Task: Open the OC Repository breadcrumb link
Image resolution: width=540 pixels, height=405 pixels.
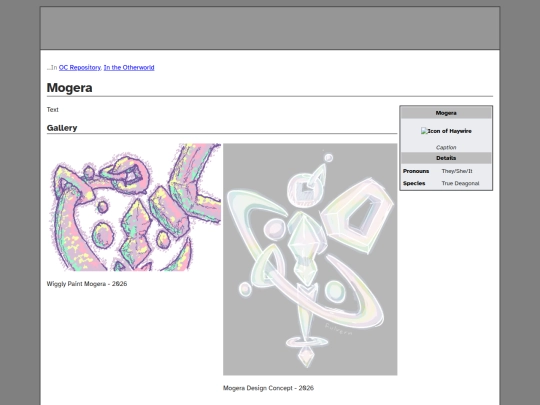Action: tap(80, 68)
